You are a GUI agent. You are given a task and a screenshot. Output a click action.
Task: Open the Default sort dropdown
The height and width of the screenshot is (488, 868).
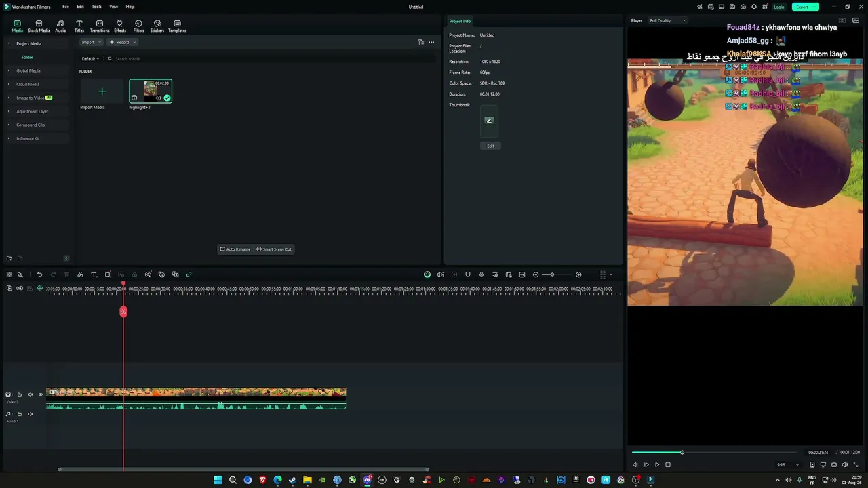(x=90, y=59)
